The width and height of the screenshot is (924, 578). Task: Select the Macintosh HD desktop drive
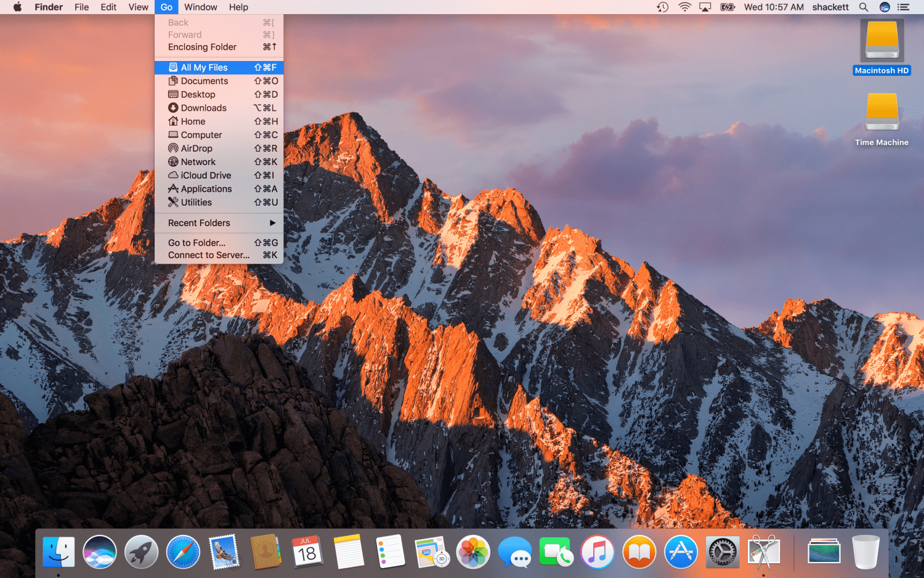(881, 47)
